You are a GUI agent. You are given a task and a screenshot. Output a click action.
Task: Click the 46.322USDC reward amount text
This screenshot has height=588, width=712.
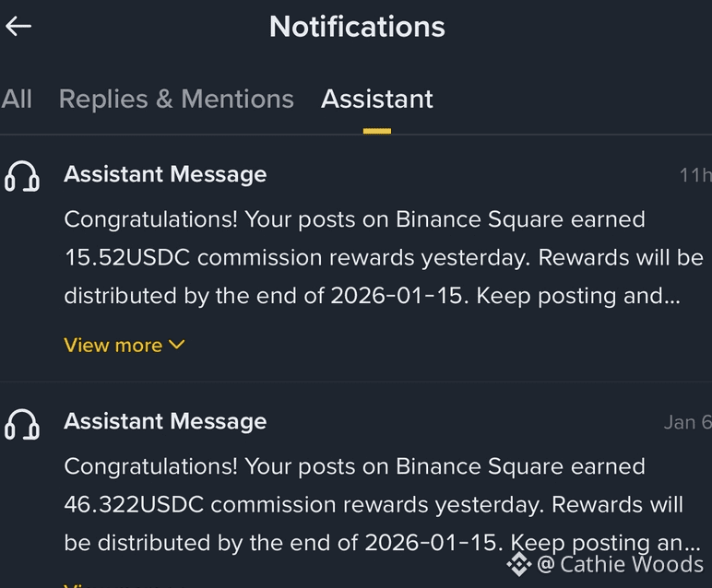[x=134, y=504]
